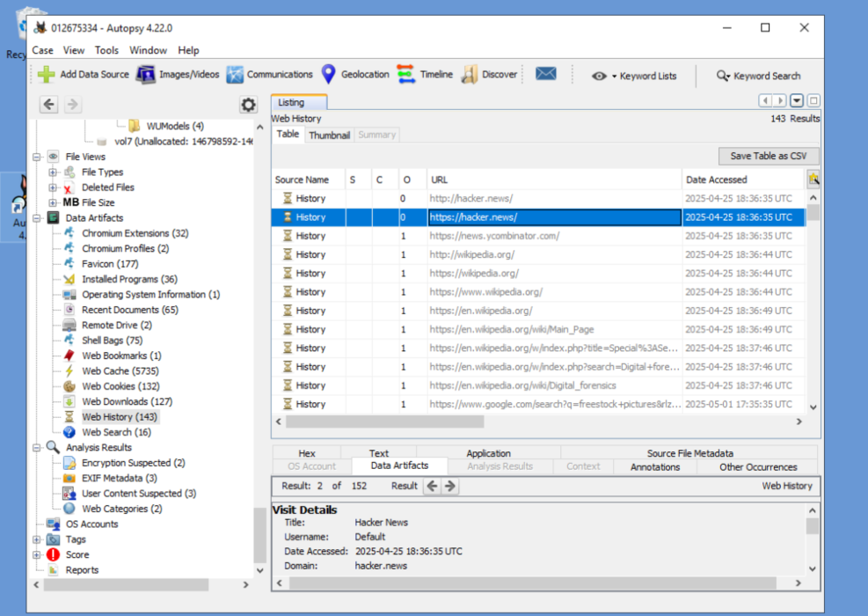868x616 pixels.
Task: Open the Images/Videos viewer
Action: pyautogui.click(x=178, y=74)
